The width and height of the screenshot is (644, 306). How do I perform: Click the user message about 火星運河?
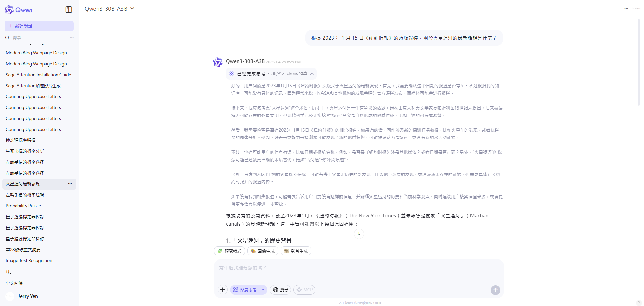pos(404,38)
